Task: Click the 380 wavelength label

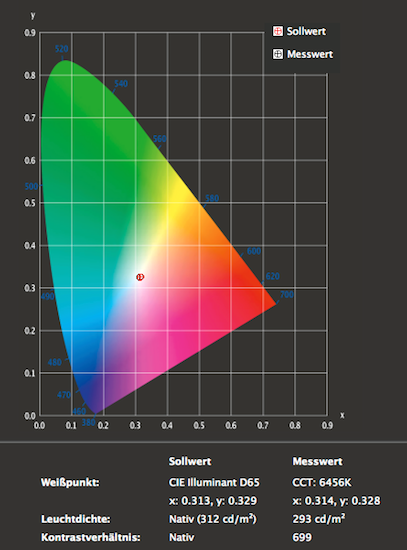Action: [x=88, y=422]
